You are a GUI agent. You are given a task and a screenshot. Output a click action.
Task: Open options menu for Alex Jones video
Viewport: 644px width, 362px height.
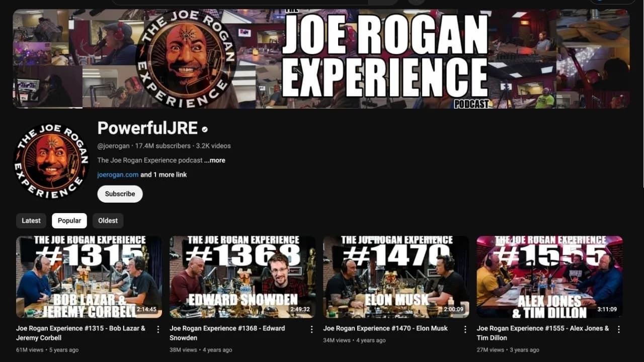tap(618, 329)
